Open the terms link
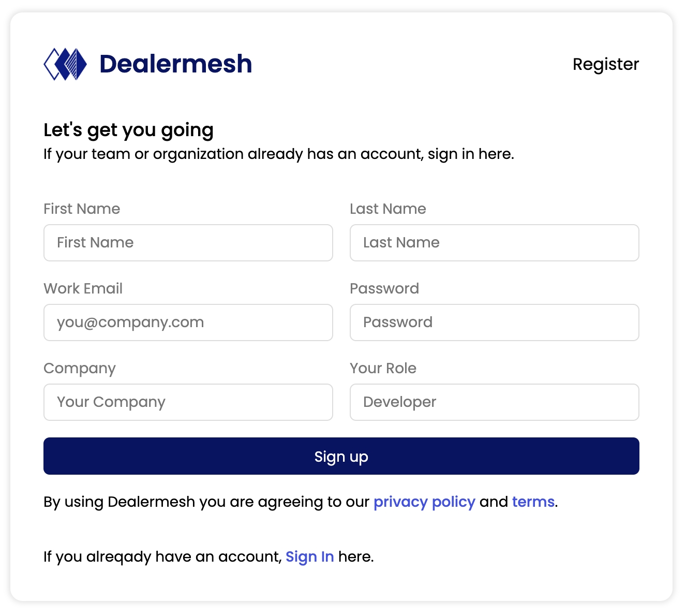Screen dimensions: 686x616 (x=533, y=502)
